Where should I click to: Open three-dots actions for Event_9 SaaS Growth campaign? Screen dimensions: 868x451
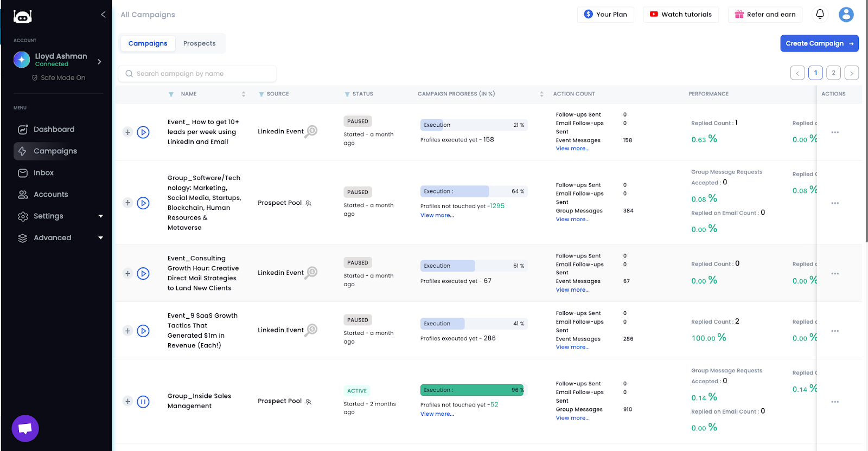(x=835, y=331)
